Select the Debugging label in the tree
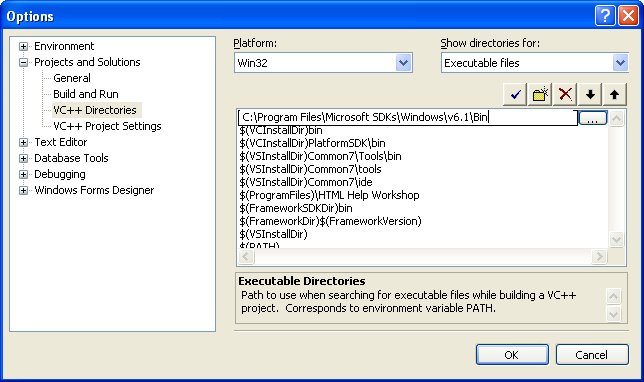The height and width of the screenshot is (382, 644). pos(60,175)
